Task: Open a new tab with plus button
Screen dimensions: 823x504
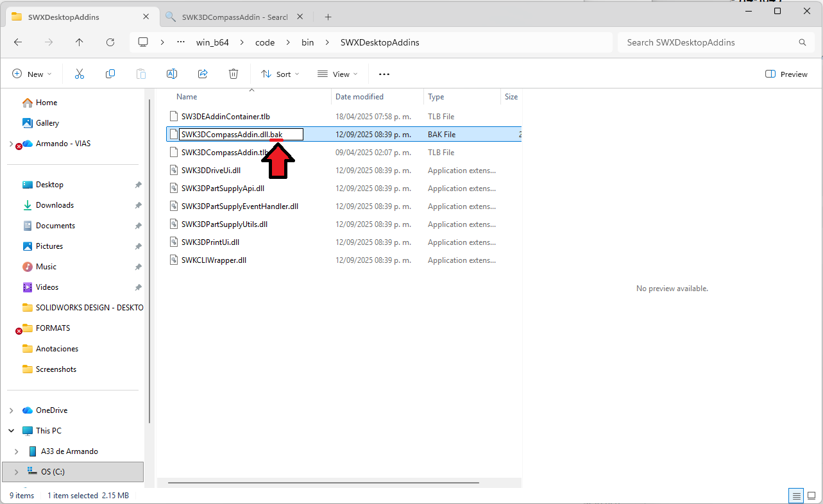Action: click(328, 17)
